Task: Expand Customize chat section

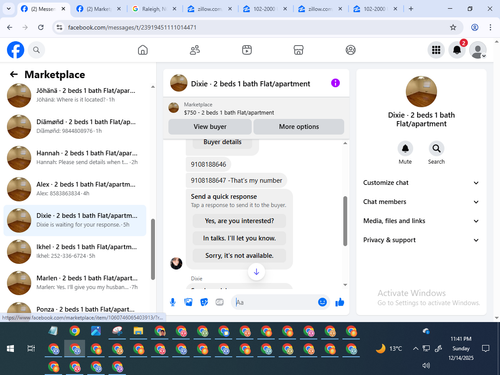Action: 421,183
